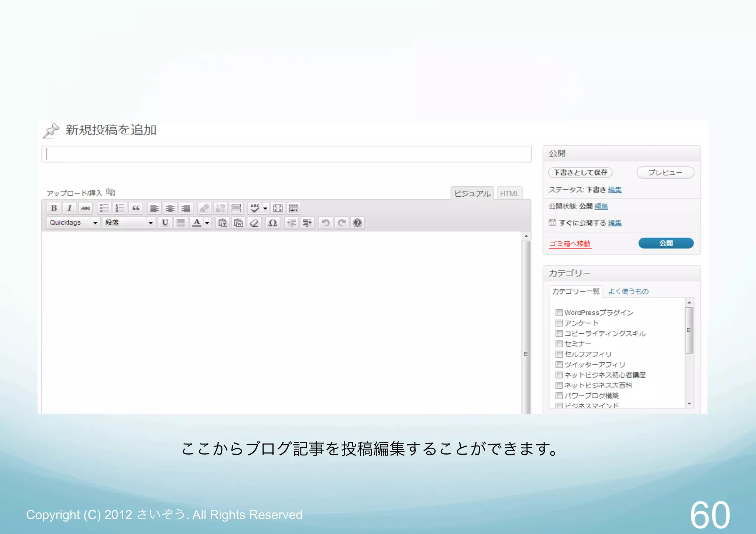Insert More tag icon
Screen dimensions: 756x534
tap(236, 208)
